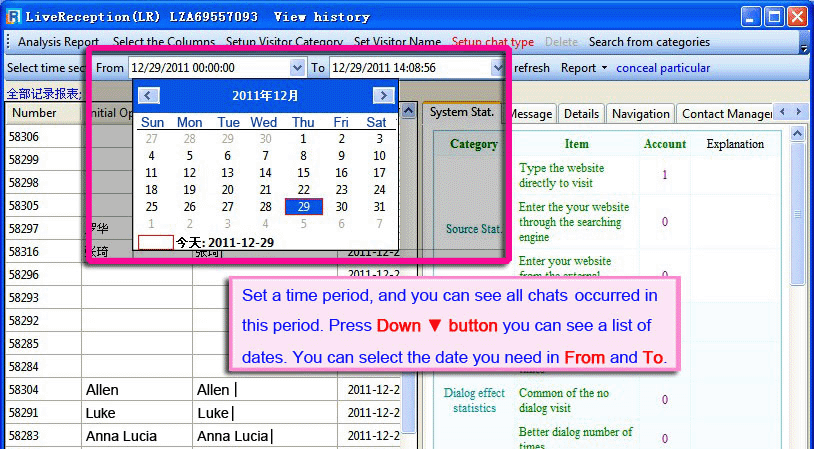Viewport: 814px width, 449px height.
Task: Open Setup chat type
Action: (x=493, y=42)
